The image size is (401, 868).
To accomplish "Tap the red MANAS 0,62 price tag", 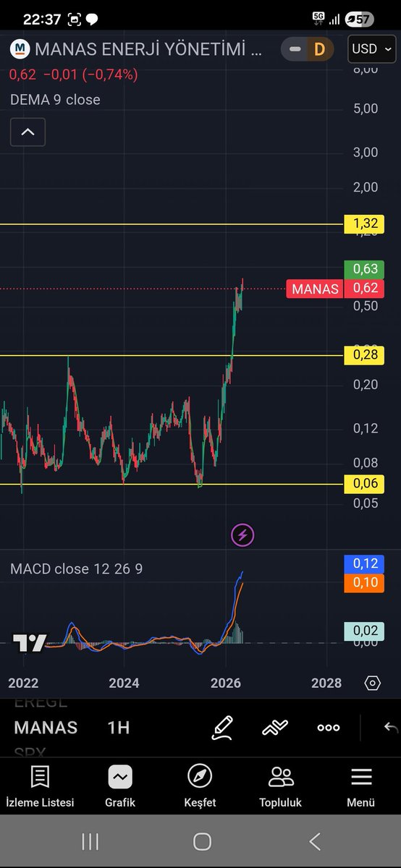I will click(x=336, y=289).
